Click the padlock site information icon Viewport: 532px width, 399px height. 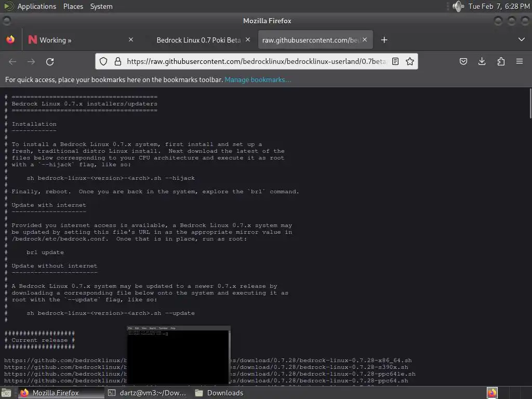tap(118, 61)
